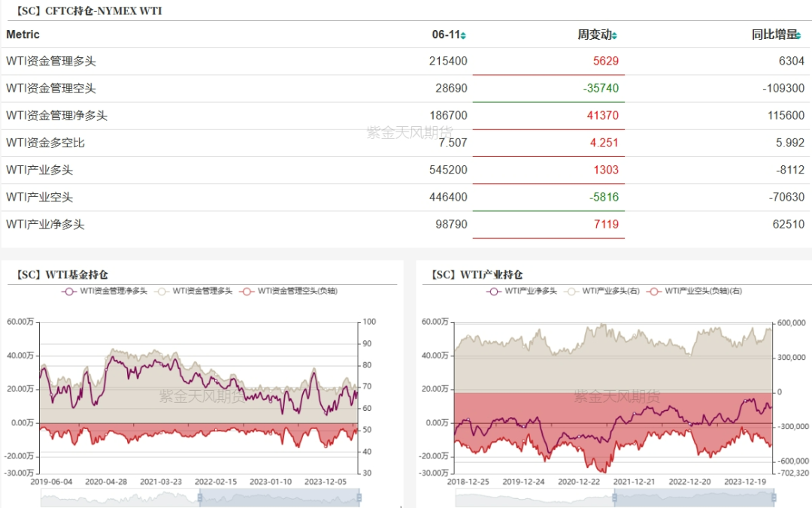Click the 【SC】WTI产业持仓 chart title
812x508 pixels.
click(477, 275)
